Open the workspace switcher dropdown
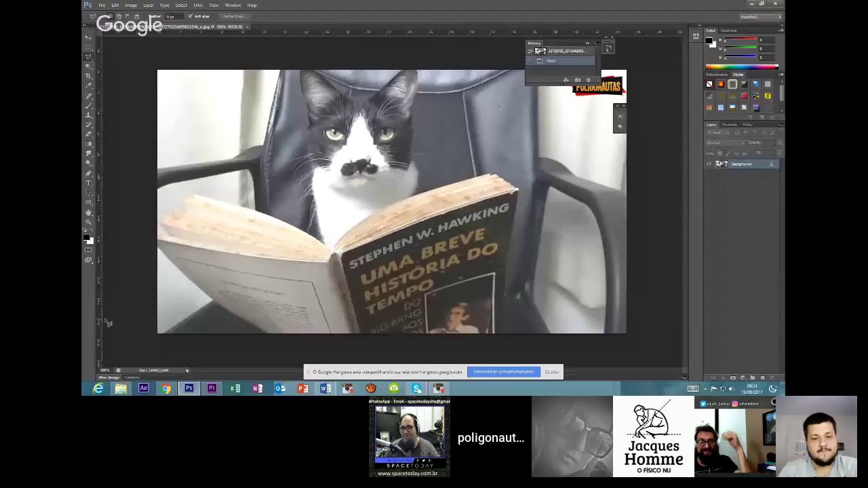Image resolution: width=868 pixels, height=488 pixels. tap(760, 16)
